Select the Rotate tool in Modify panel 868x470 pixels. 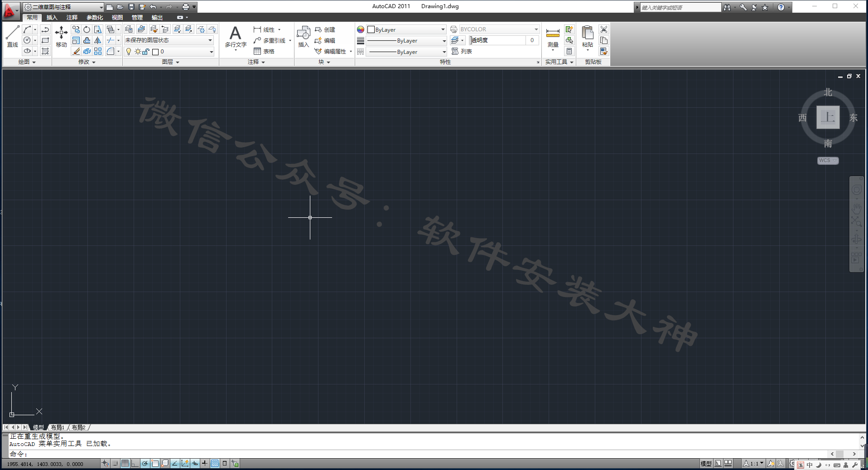coord(87,29)
